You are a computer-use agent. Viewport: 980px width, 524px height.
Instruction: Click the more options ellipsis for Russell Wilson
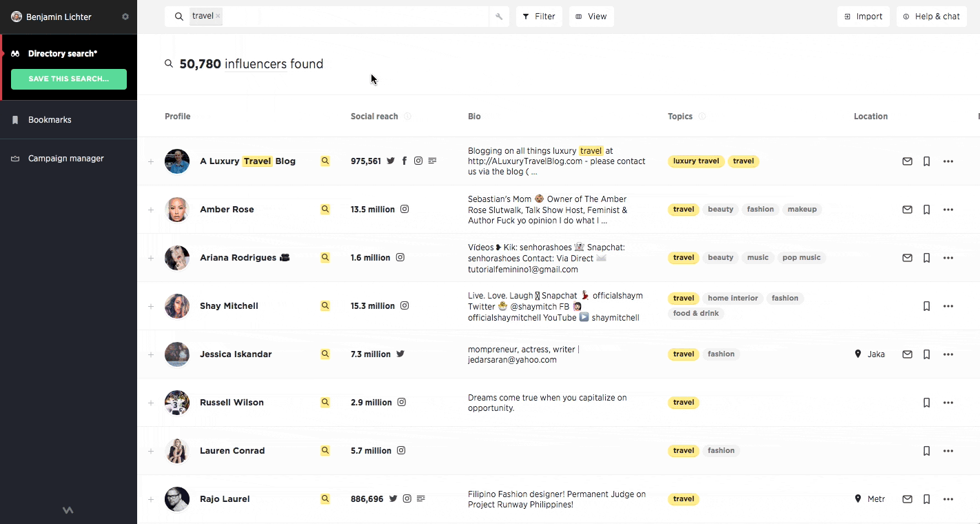(x=948, y=402)
